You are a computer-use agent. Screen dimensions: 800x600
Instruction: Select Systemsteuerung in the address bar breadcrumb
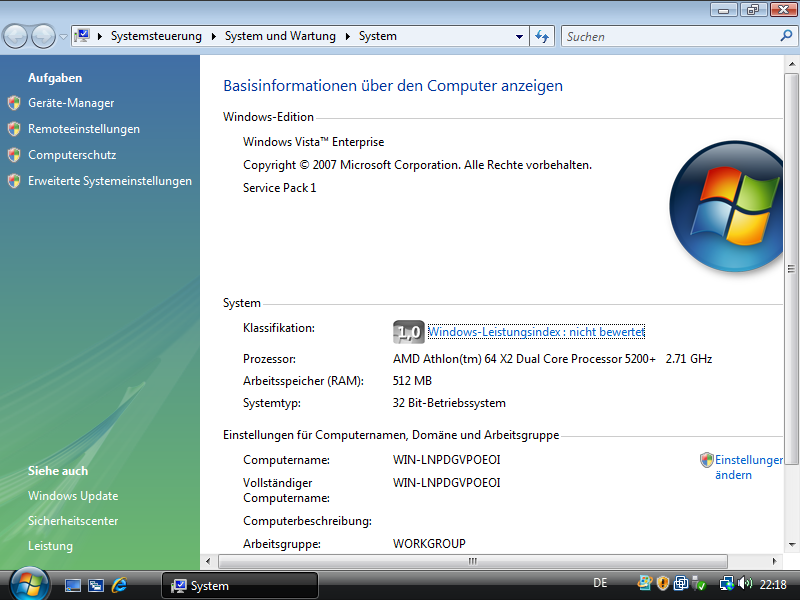point(159,35)
